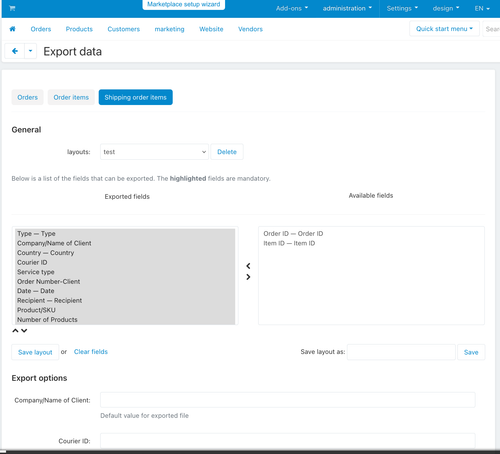Click the Save layout button
The image size is (500, 454).
35,352
